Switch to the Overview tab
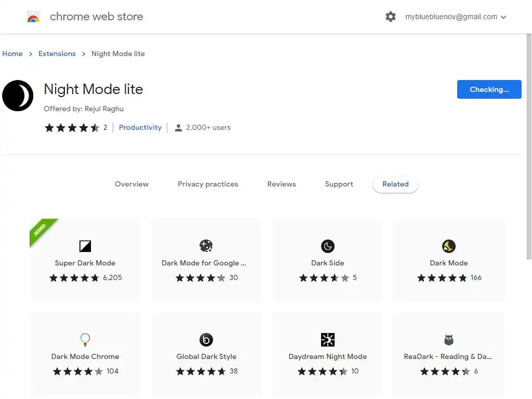 coord(131,184)
